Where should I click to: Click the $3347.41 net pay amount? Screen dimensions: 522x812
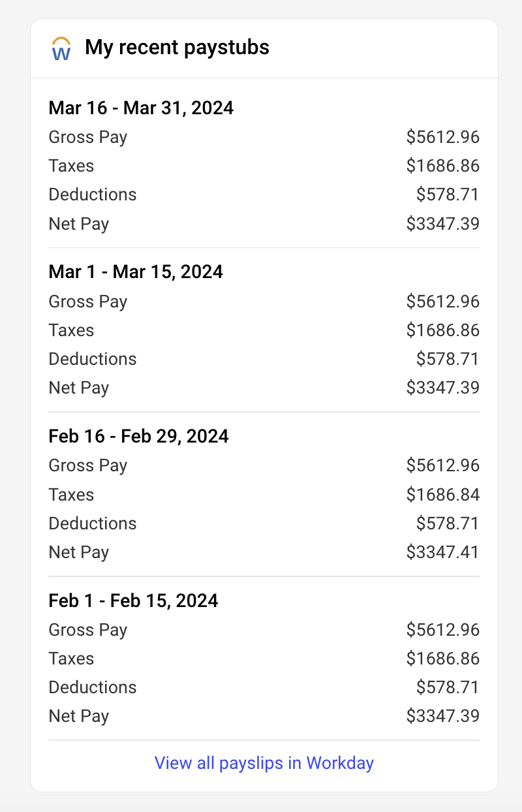click(x=442, y=552)
